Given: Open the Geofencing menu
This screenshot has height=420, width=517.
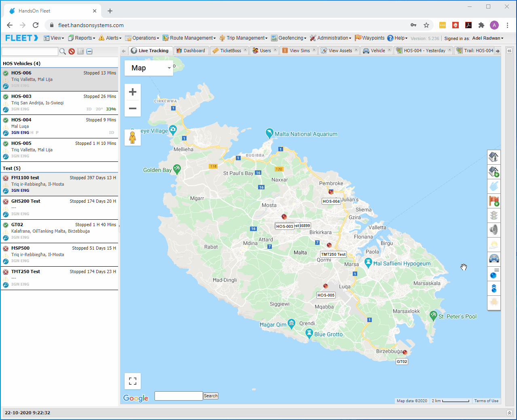Looking at the screenshot, I should [x=289, y=38].
